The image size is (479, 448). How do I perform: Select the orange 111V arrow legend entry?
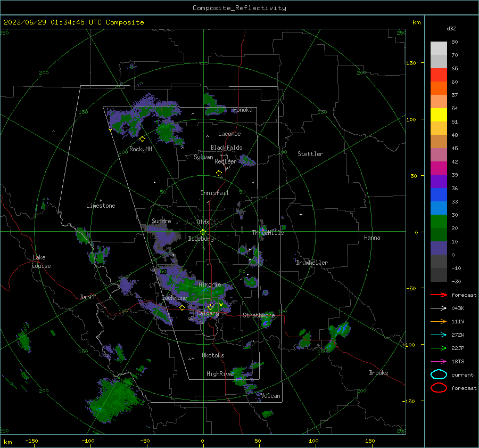(x=439, y=321)
